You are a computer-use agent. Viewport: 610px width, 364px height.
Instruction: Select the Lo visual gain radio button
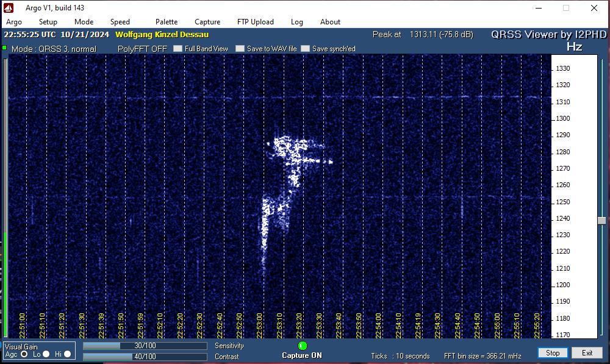click(x=46, y=354)
